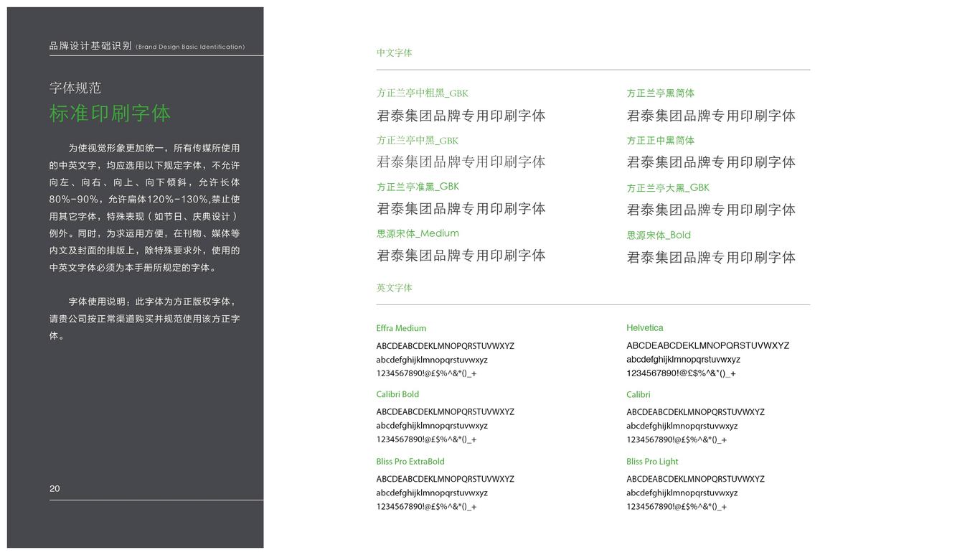Click the font label 方正正中黑简体
The image size is (980, 555).
(x=661, y=140)
